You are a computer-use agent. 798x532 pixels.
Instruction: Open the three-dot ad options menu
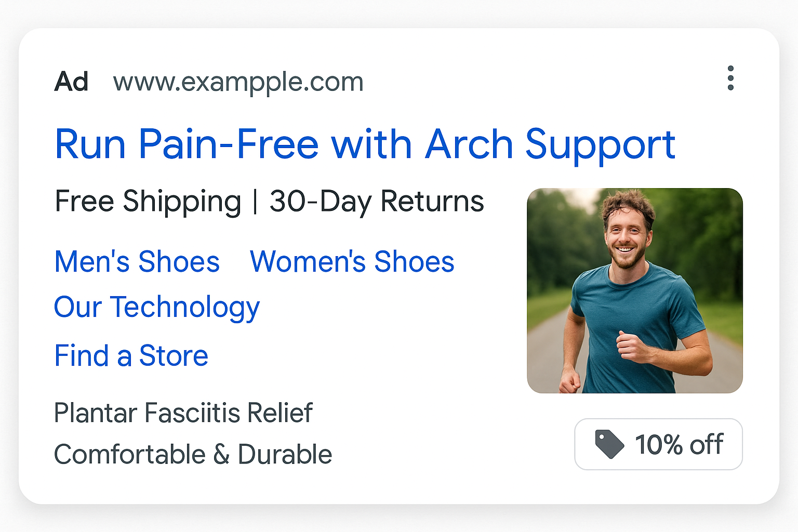tap(730, 78)
